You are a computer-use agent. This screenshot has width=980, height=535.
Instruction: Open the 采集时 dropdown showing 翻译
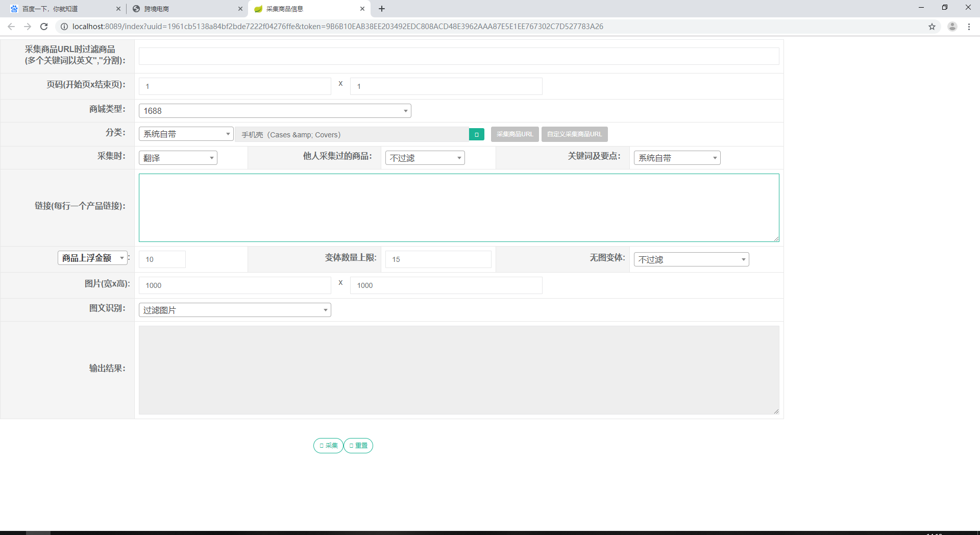click(178, 158)
